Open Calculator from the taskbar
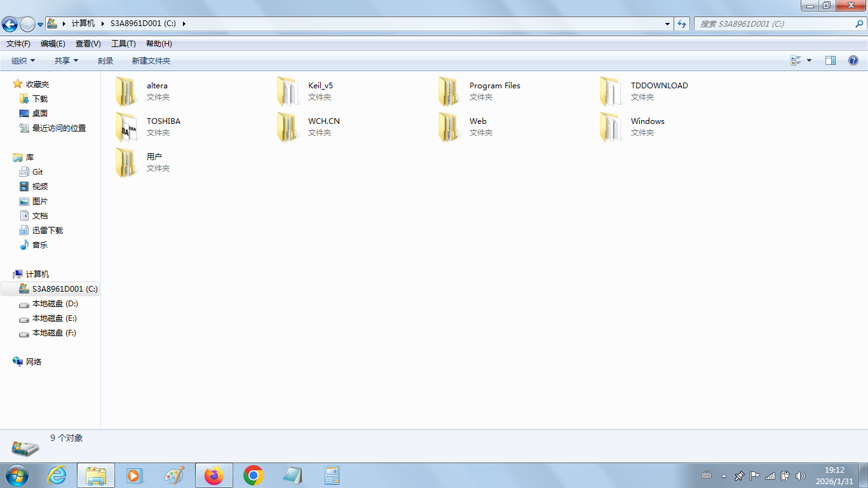The height and width of the screenshot is (488, 868). point(332,475)
